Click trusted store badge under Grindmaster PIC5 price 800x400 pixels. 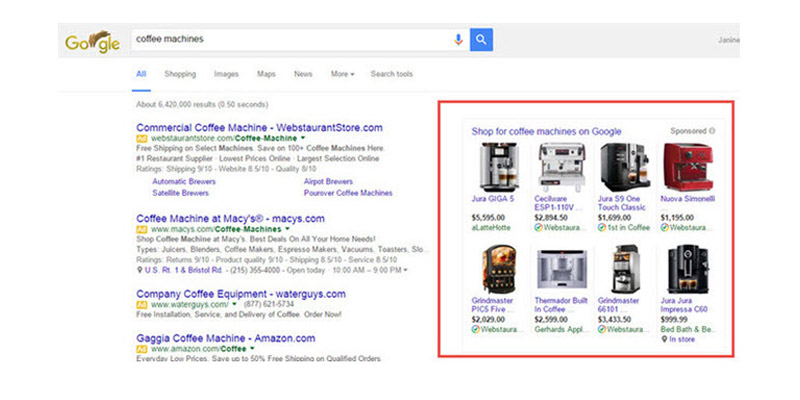[x=476, y=329]
